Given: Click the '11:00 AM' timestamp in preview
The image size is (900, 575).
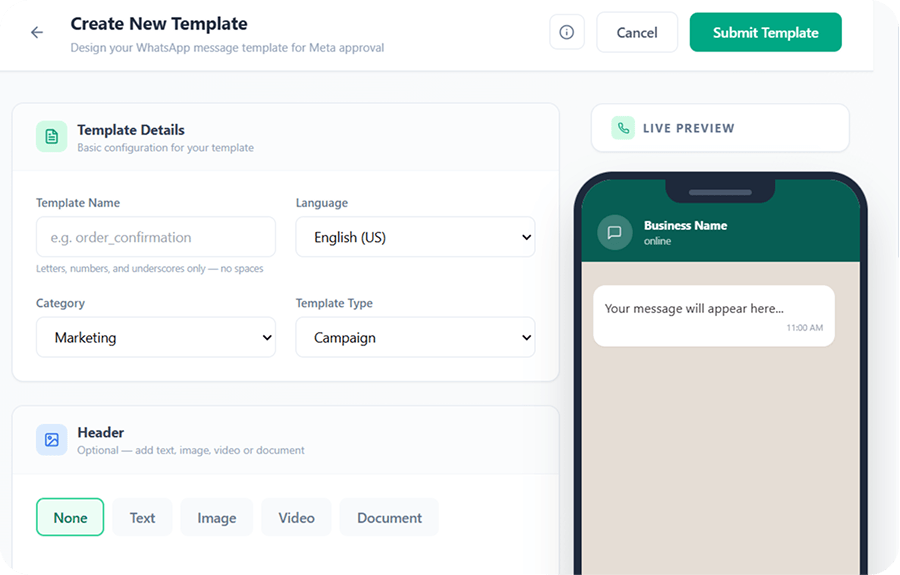Looking at the screenshot, I should pyautogui.click(x=805, y=328).
